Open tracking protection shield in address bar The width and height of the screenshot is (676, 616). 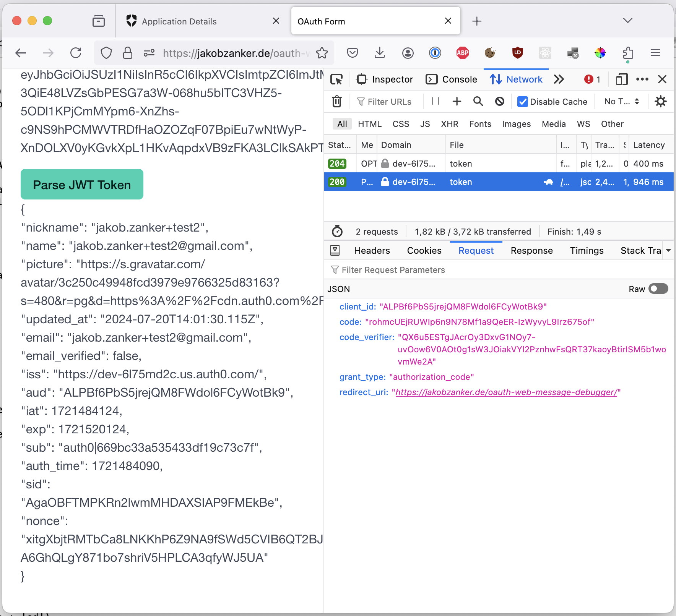tap(106, 53)
